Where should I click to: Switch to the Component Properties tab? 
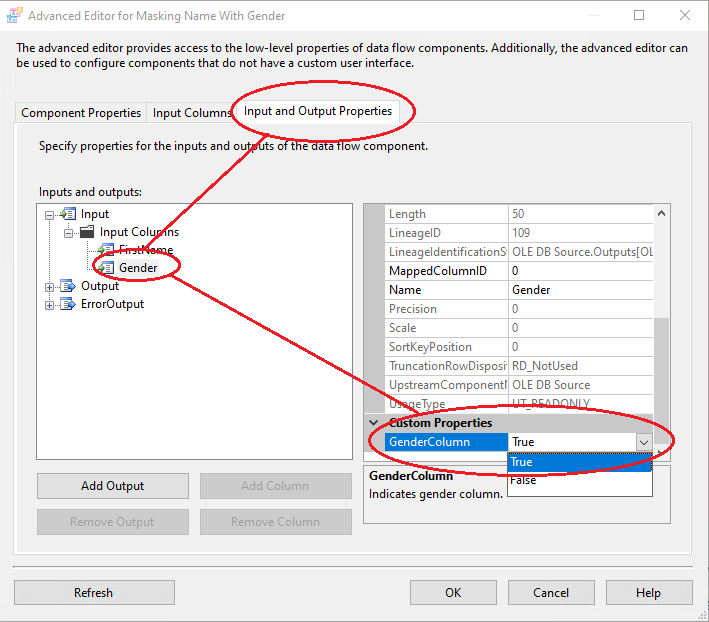[81, 113]
